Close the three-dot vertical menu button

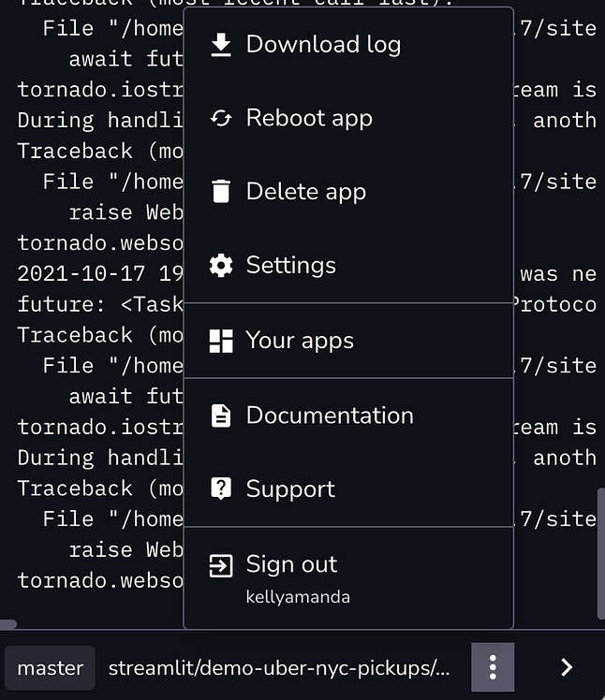(493, 667)
